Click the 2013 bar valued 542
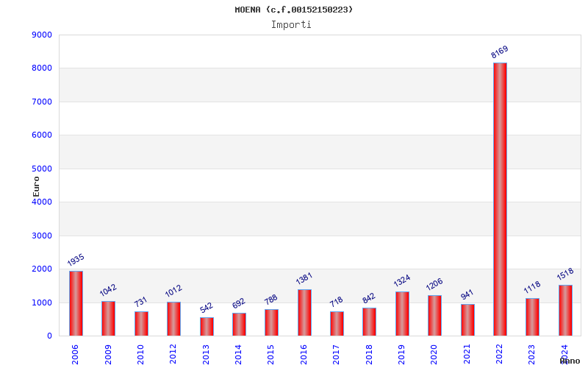This screenshot has height=368, width=588. click(207, 327)
